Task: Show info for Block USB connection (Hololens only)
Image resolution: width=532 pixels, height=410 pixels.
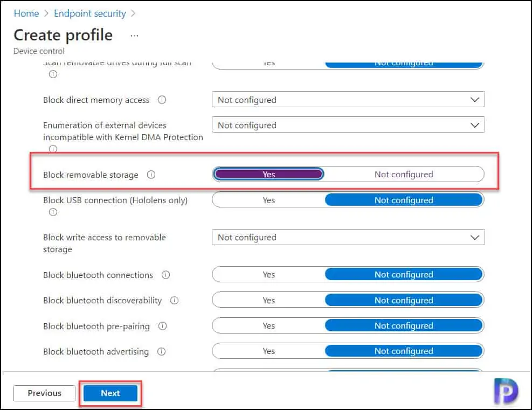Action: (x=53, y=212)
